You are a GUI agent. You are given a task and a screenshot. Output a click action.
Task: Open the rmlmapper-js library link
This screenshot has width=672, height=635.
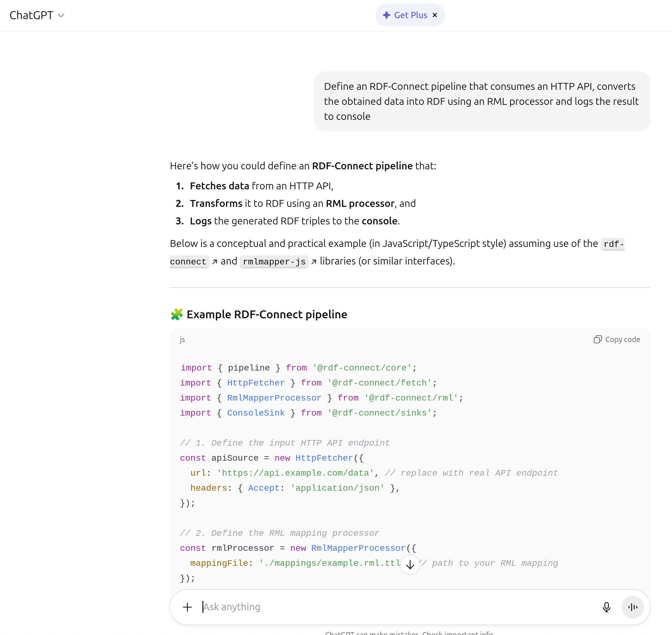click(274, 261)
